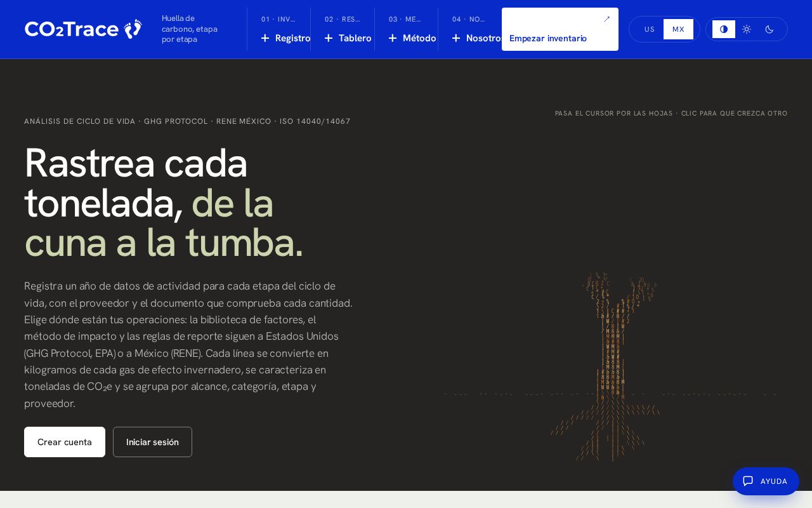Viewport: 812px width, 508px height.
Task: Click the Empezar inventario button
Action: pos(560,29)
